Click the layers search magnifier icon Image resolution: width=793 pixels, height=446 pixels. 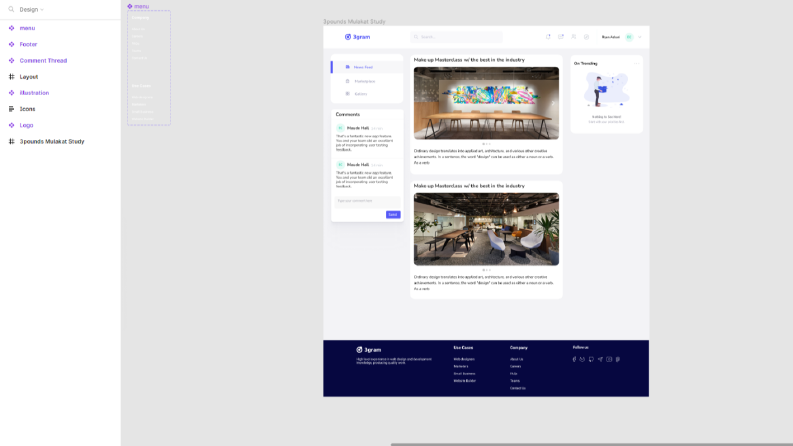(x=11, y=9)
